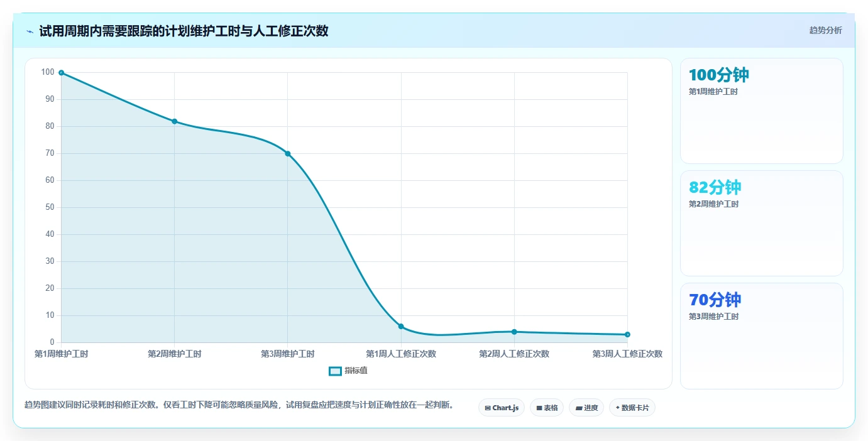Viewport: 868px width, 441px height.
Task: Click the footer note starting 趋势图建议
Action: coord(239,405)
